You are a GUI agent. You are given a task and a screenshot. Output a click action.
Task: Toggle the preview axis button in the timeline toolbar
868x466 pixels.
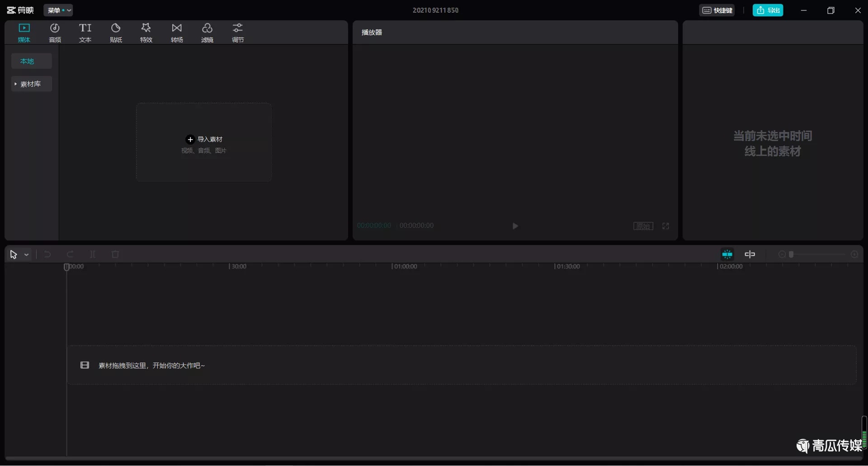point(750,254)
